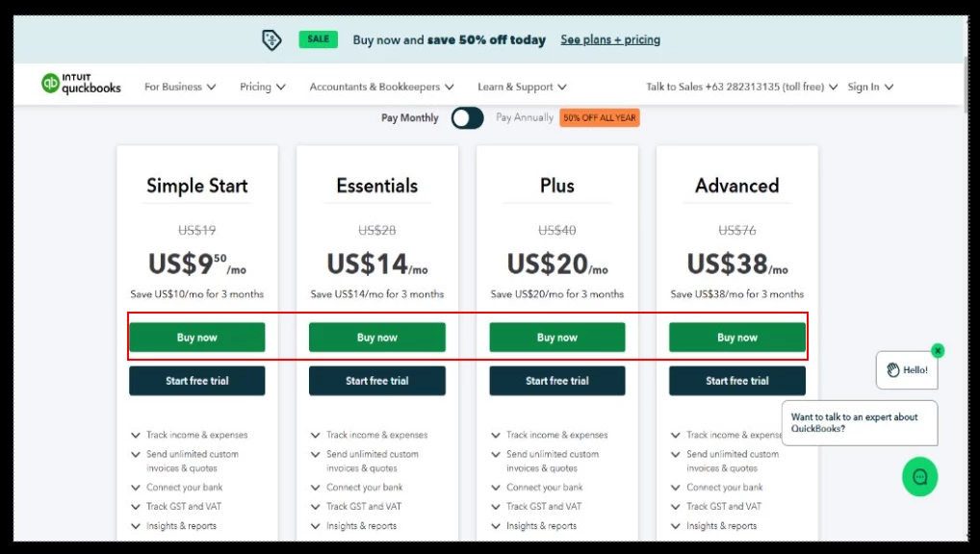Click Buy now for Simple Start
Image resolution: width=980 pixels, height=554 pixels.
coord(197,338)
